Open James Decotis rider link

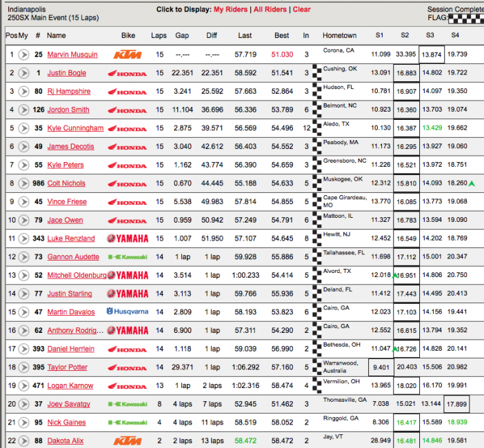click(71, 147)
